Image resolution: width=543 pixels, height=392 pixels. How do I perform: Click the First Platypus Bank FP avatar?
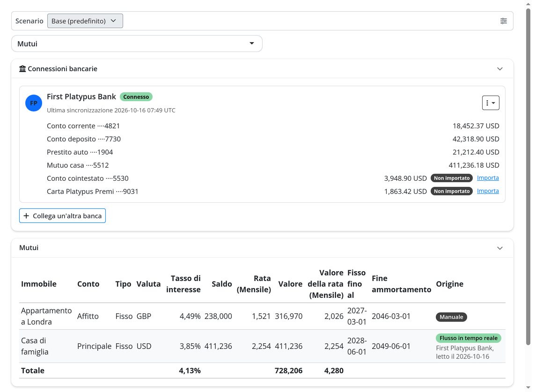[34, 103]
